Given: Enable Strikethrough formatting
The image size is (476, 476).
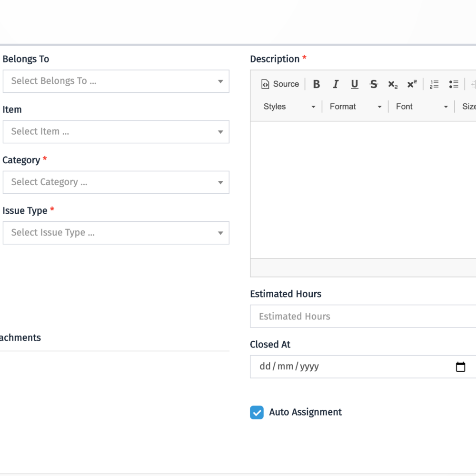Looking at the screenshot, I should point(374,84).
